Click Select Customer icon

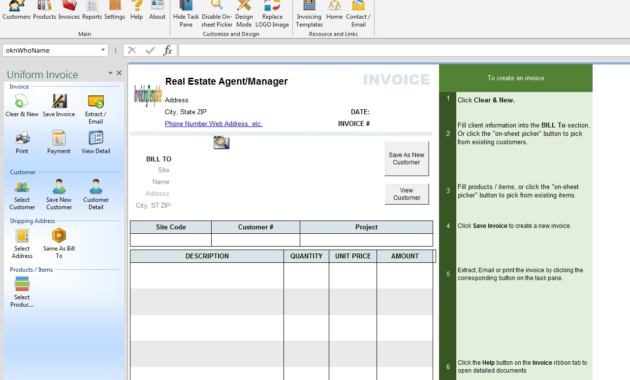pyautogui.click(x=22, y=195)
